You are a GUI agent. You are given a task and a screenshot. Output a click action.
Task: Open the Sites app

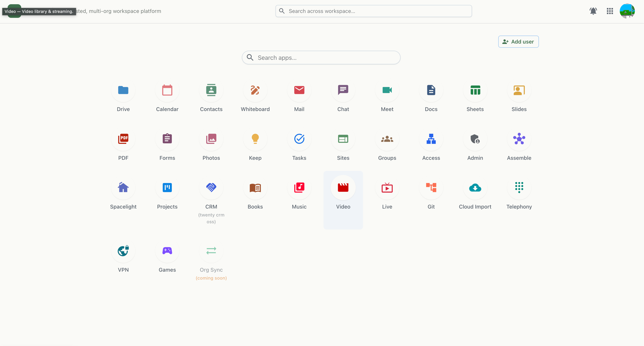click(x=343, y=146)
